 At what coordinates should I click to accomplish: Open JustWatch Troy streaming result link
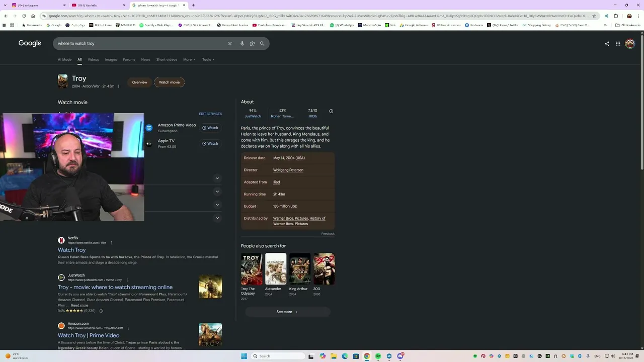115,288
